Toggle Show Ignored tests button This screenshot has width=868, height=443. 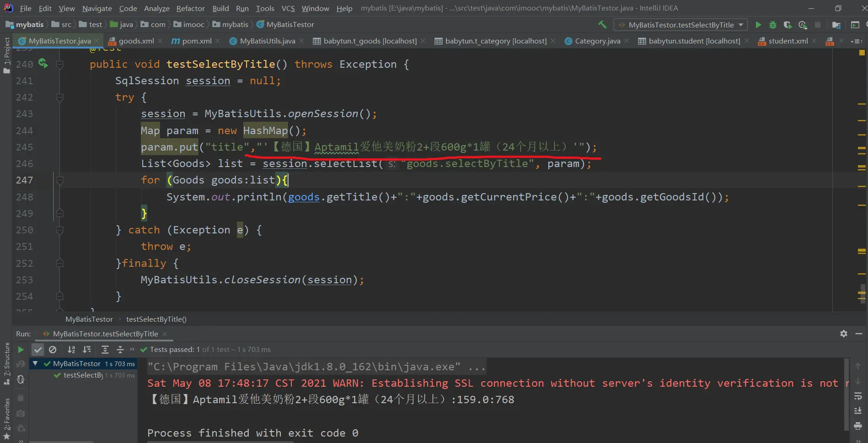tap(53, 350)
